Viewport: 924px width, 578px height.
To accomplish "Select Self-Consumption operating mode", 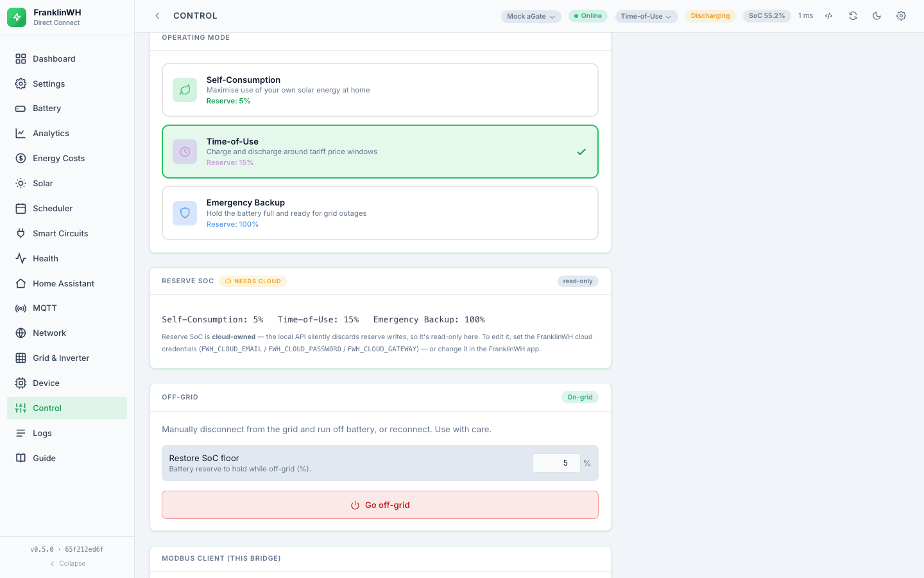I will click(380, 90).
